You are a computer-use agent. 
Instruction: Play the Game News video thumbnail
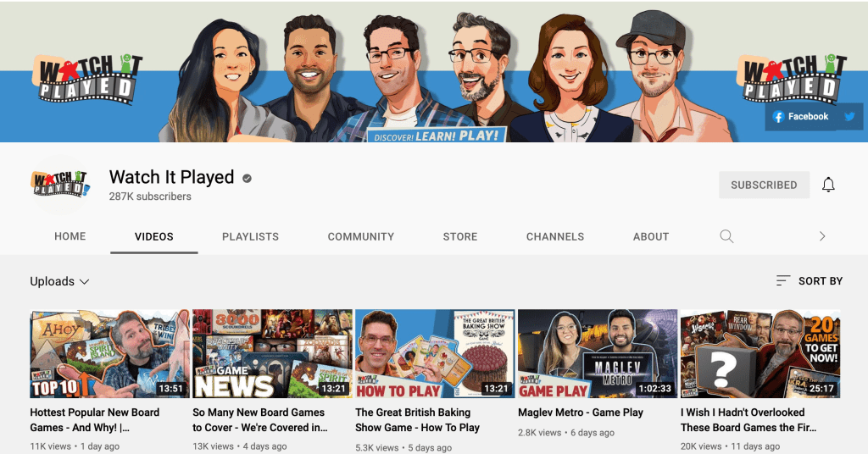click(x=272, y=354)
